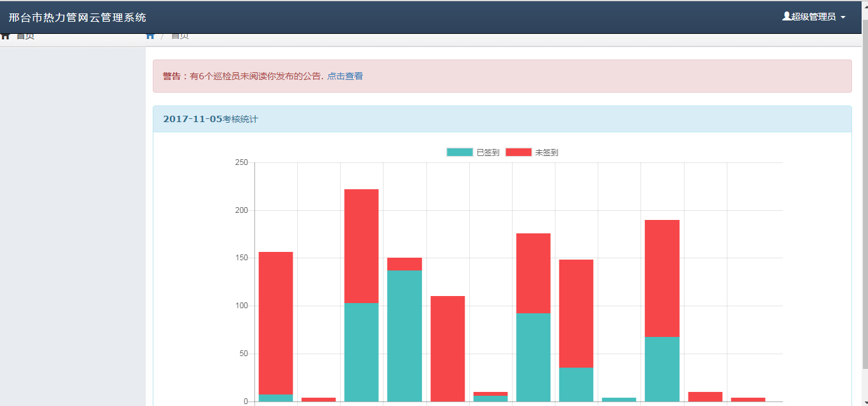Click the page's vertical scrollbar thumb
Viewport: 868px width, 406px height.
(865, 192)
